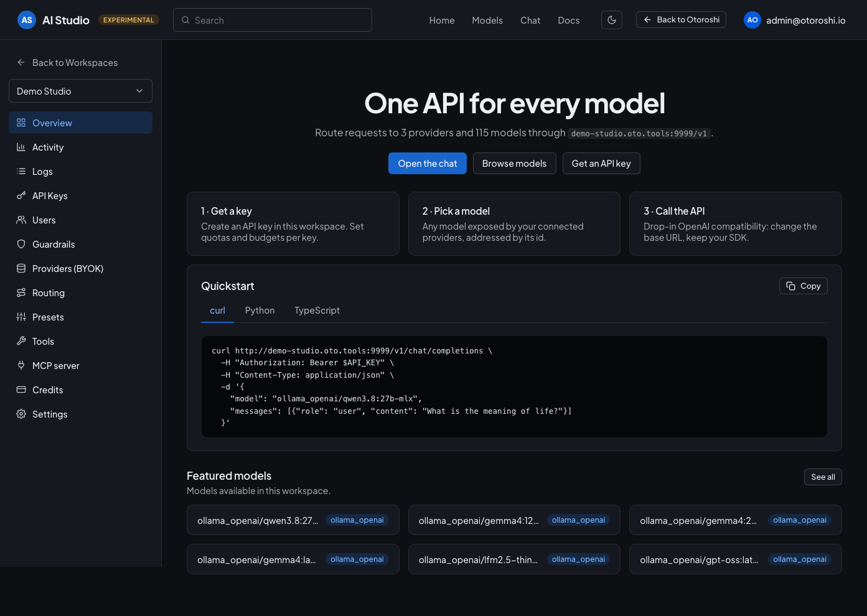
Task: Click the Providers database icon
Action: pyautogui.click(x=21, y=268)
